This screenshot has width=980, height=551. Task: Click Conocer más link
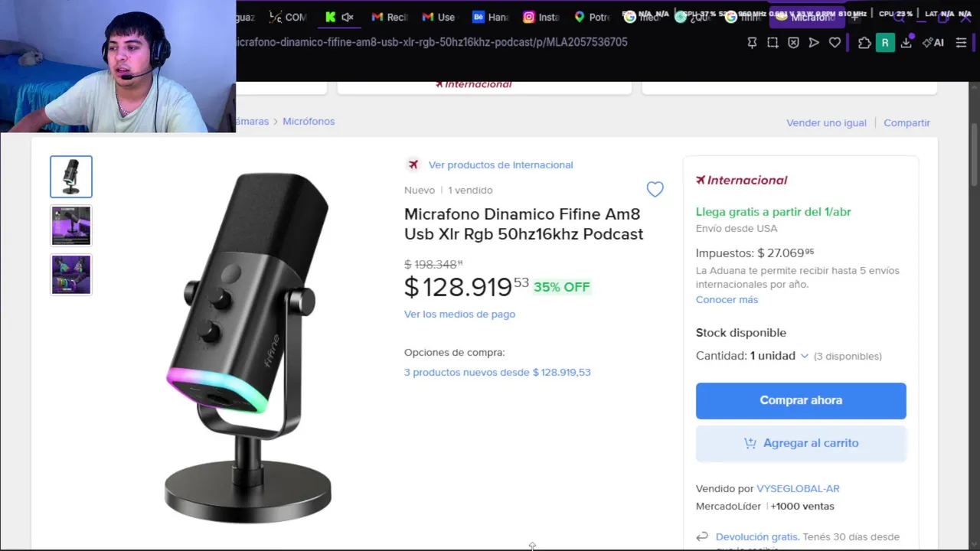click(727, 299)
